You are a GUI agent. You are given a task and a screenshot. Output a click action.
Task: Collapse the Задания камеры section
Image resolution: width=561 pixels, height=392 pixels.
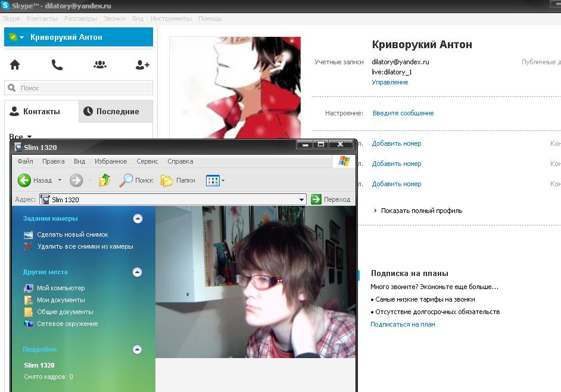[138, 219]
